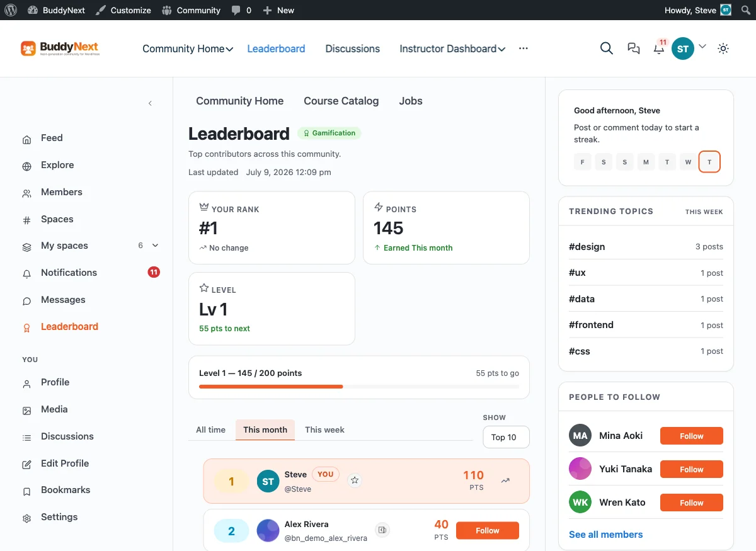Open Customize in admin bar
Screen dimensions: 756x551
click(x=123, y=10)
